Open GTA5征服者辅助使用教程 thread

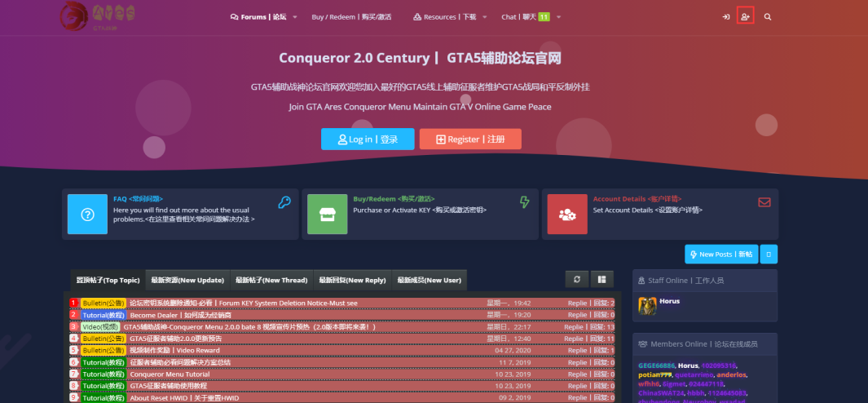168,386
